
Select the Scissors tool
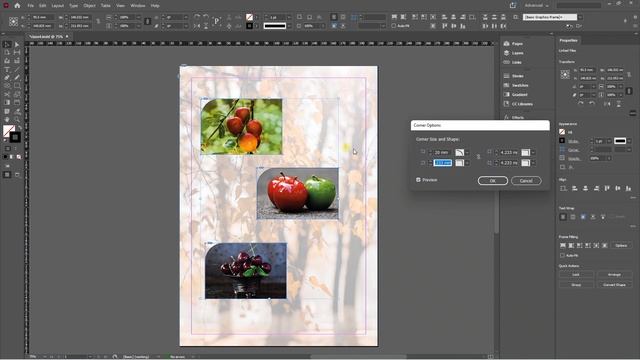7,94
